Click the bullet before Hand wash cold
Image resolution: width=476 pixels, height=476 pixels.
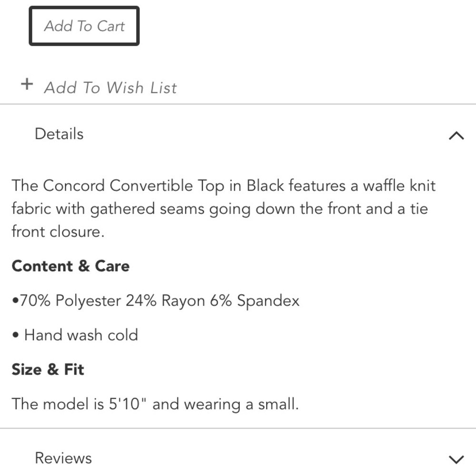point(16,336)
